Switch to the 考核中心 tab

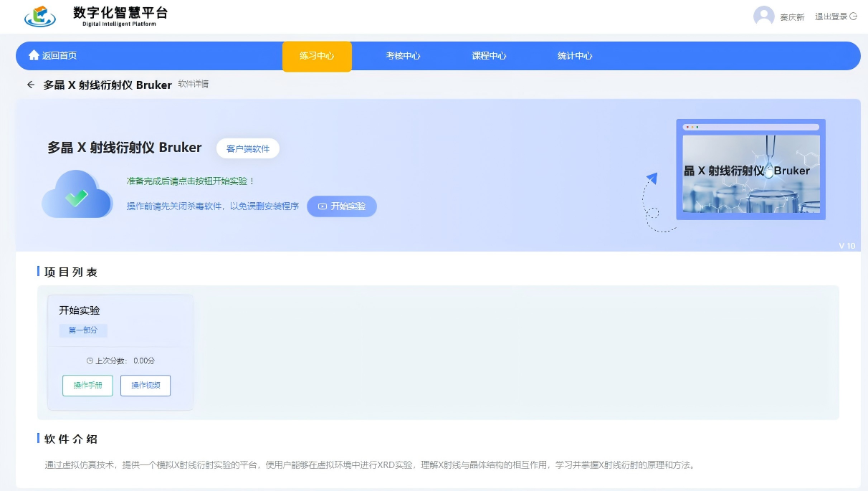coord(403,56)
